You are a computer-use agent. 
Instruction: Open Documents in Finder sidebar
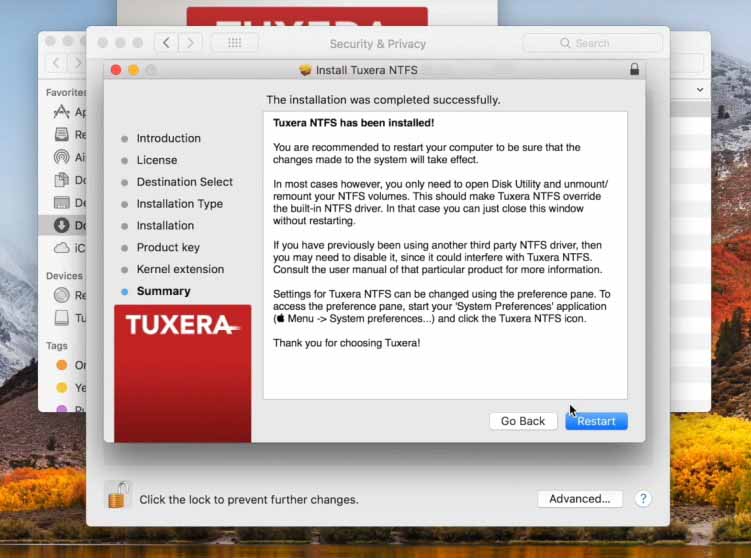coord(69,180)
